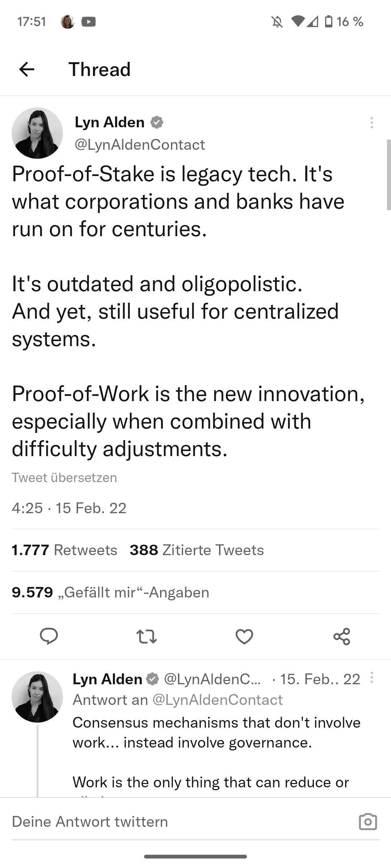Tap the reply speech bubble icon
Image resolution: width=391 pixels, height=868 pixels.
coord(49,636)
